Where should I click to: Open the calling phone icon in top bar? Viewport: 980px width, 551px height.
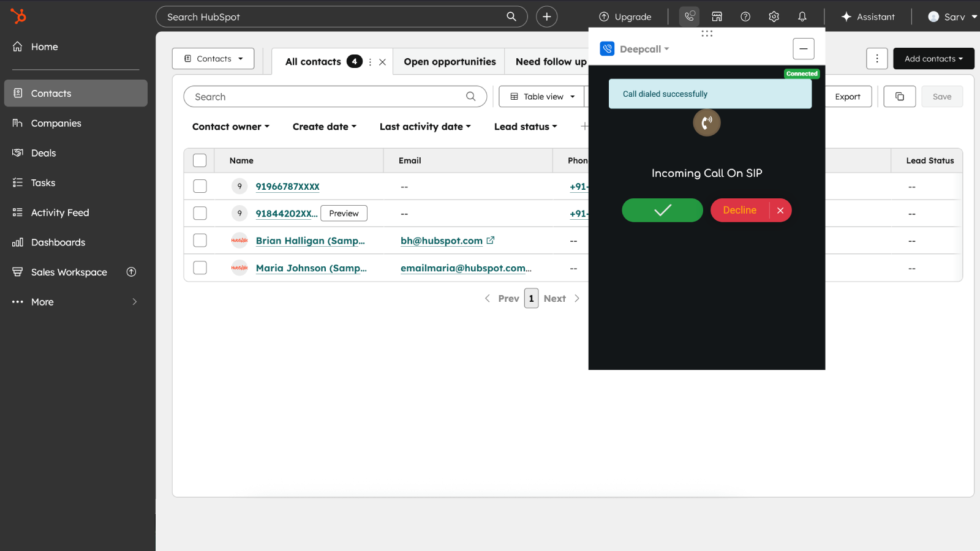[x=690, y=17]
